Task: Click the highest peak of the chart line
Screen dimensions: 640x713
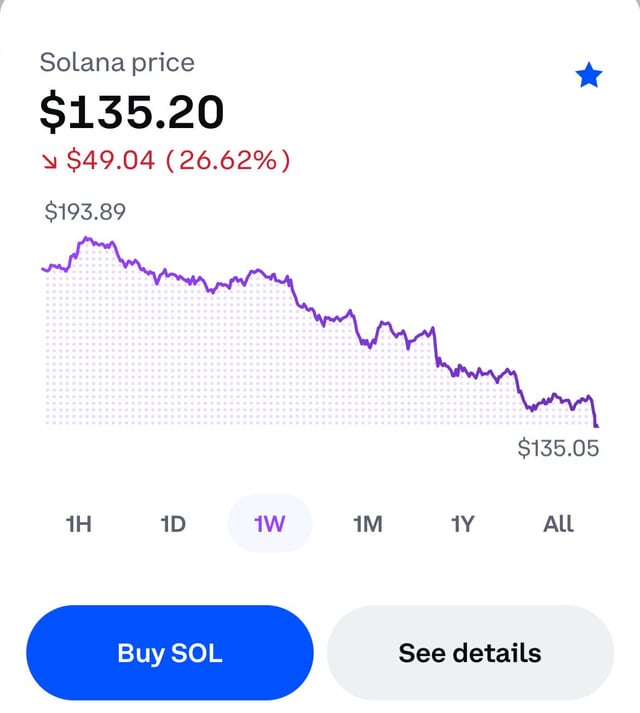Action: pyautogui.click(x=87, y=239)
